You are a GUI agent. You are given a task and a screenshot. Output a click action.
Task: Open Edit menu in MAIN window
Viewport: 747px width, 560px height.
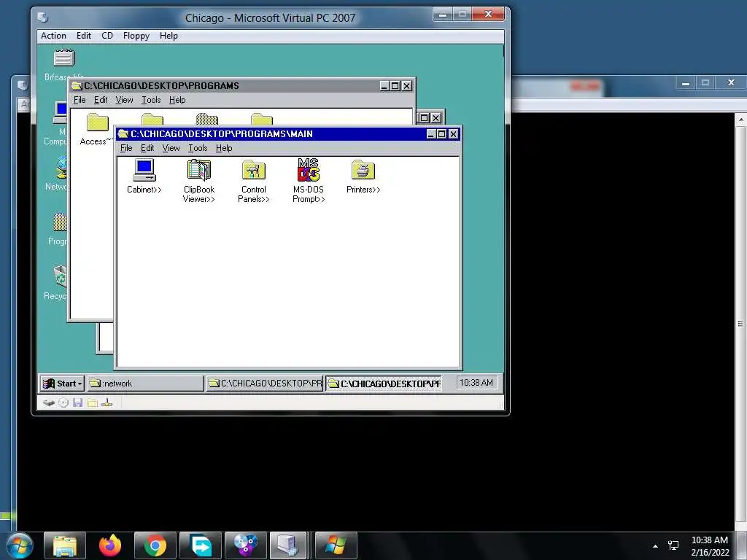pos(147,148)
